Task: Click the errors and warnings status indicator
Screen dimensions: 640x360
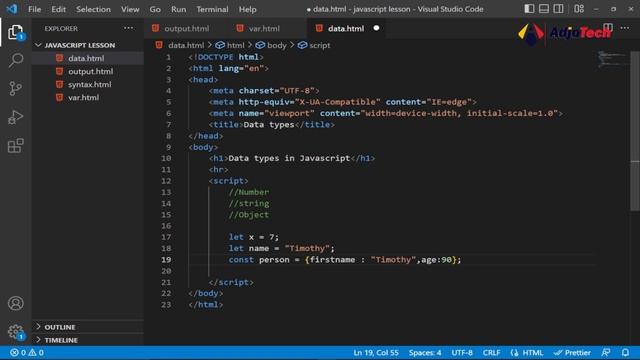Action: pos(27,352)
